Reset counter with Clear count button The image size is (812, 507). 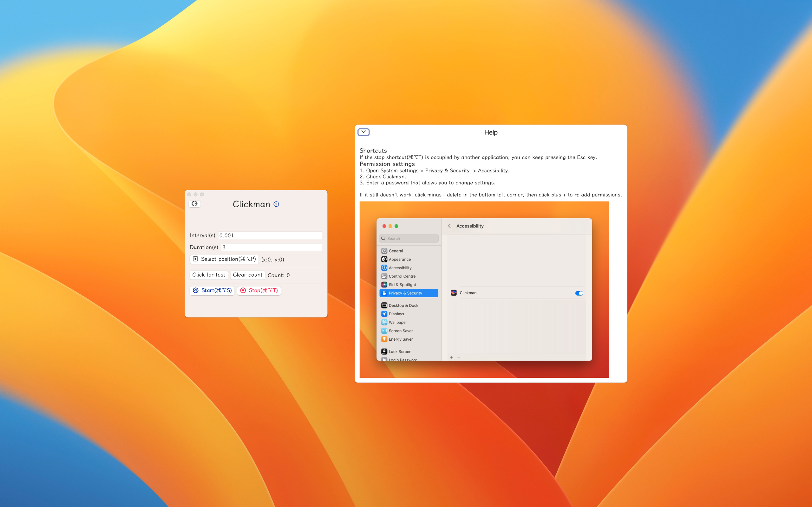[x=247, y=275]
